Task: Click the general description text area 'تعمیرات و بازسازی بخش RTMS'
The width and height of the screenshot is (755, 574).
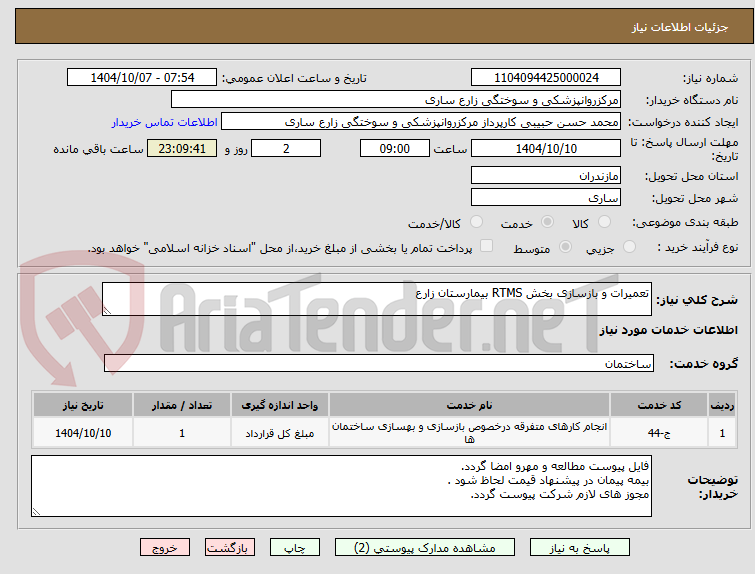Action: click(x=377, y=299)
